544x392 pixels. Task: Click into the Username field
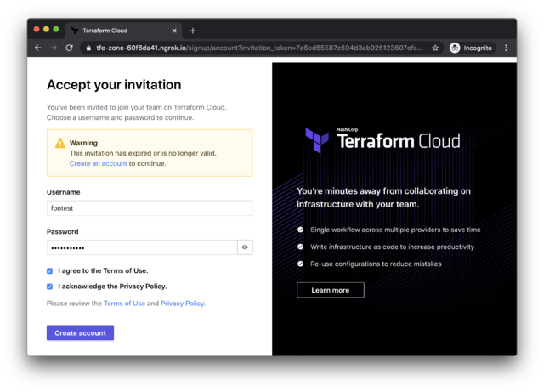click(x=149, y=208)
